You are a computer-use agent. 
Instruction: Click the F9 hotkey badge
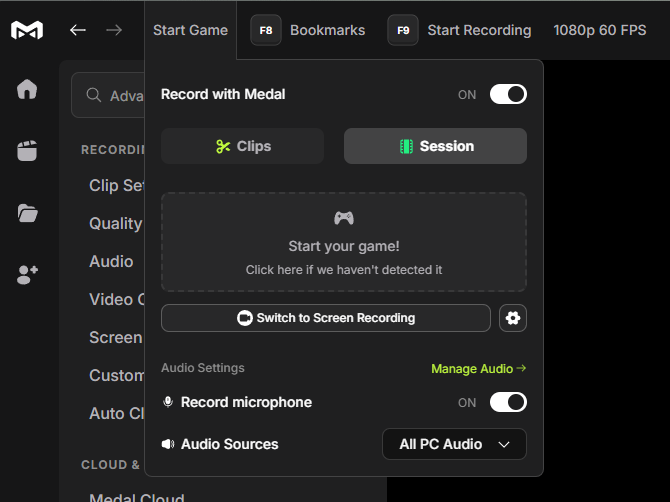[x=403, y=30]
